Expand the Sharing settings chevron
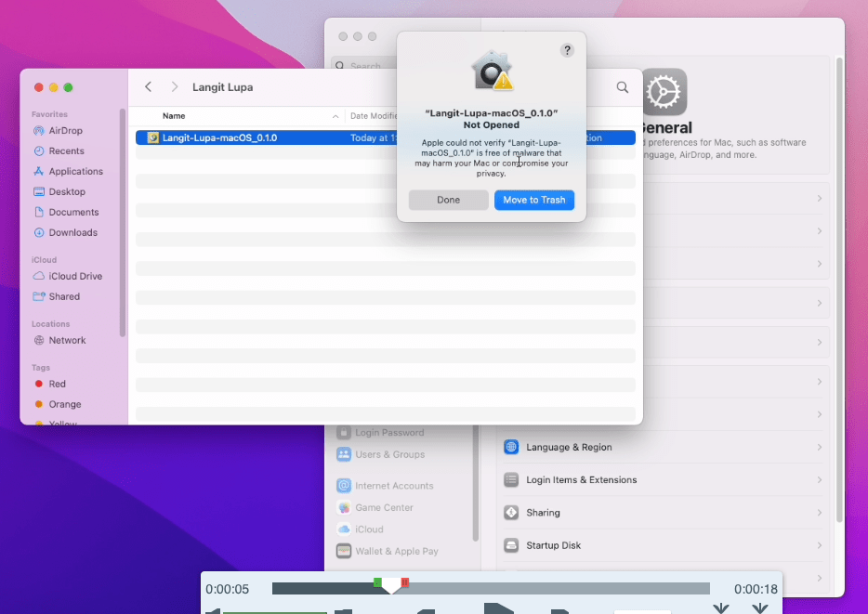The height and width of the screenshot is (614, 868). (819, 513)
